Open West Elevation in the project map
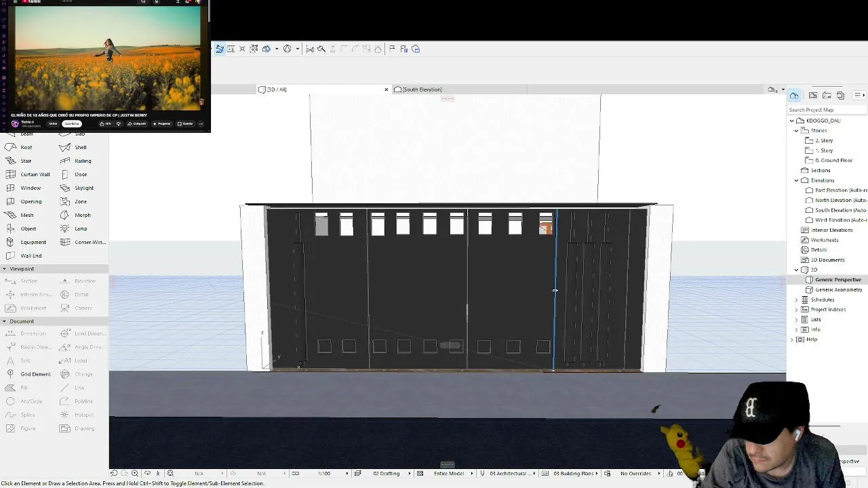This screenshot has width=868, height=488. click(836, 220)
